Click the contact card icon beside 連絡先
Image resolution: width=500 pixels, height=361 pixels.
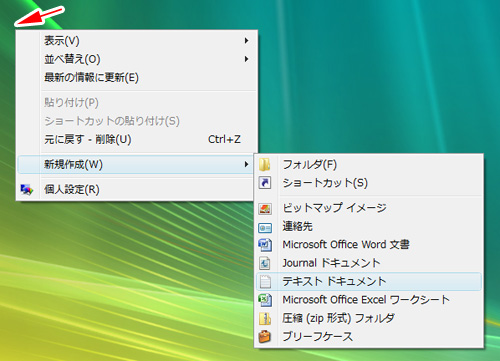(265, 228)
